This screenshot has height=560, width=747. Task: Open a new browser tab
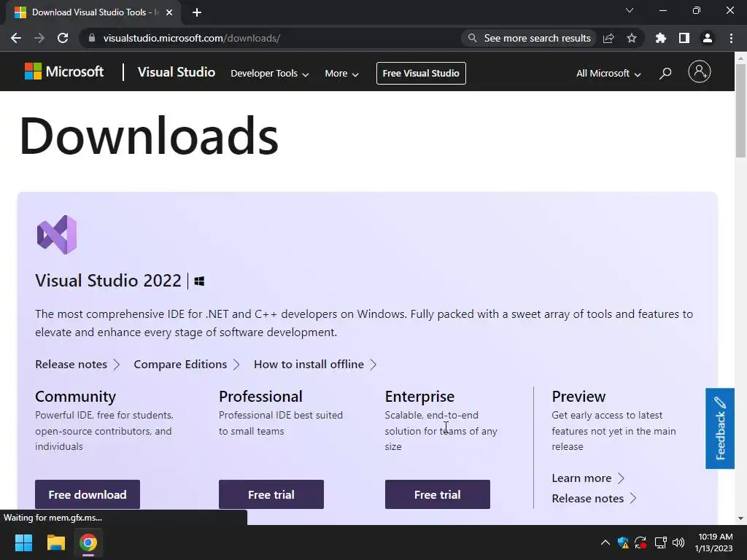tap(197, 12)
